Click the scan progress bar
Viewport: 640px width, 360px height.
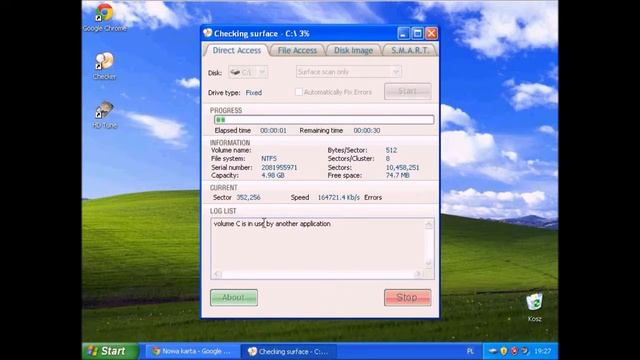pyautogui.click(x=324, y=120)
